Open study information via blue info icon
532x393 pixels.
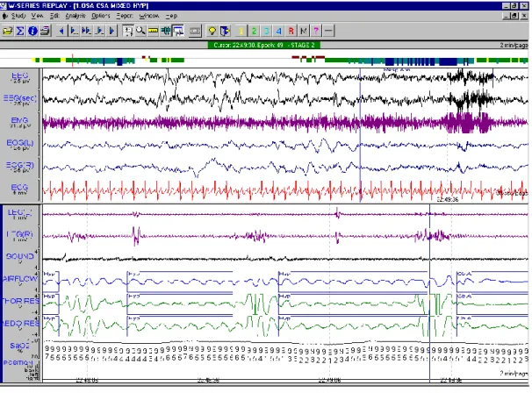click(x=32, y=32)
